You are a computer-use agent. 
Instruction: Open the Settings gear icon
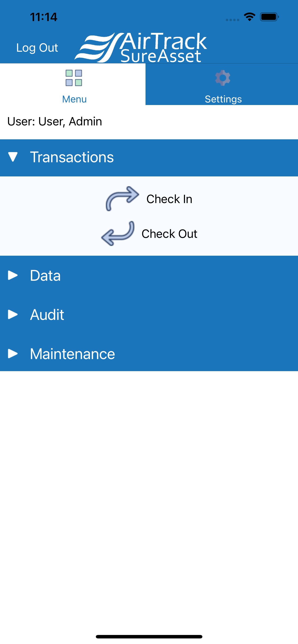coord(223,78)
